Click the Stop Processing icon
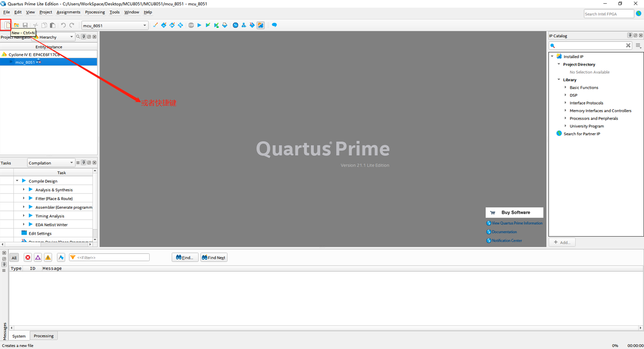644x349 pixels. click(x=191, y=25)
